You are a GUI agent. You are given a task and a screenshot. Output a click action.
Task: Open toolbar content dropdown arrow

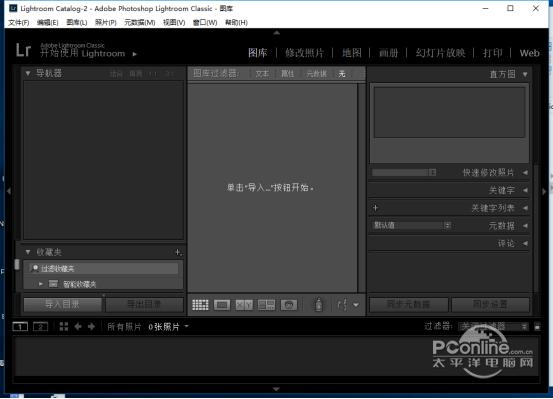tap(356, 305)
